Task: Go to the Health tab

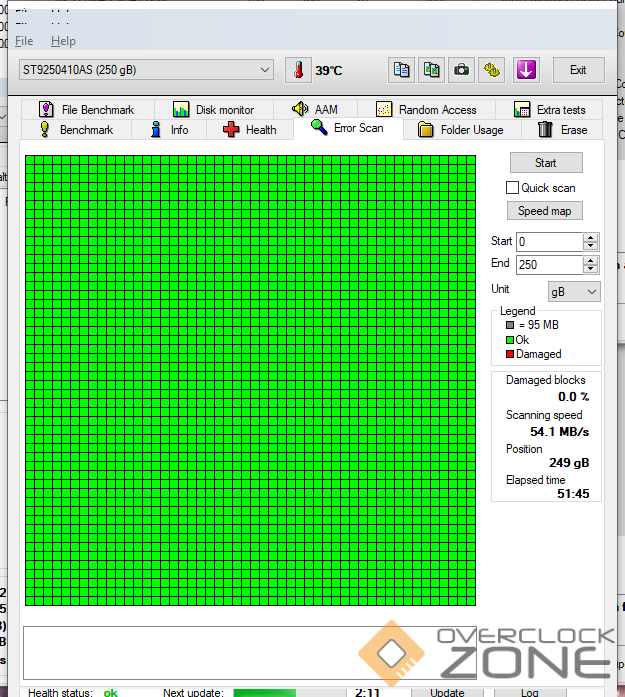Action: tap(249, 130)
